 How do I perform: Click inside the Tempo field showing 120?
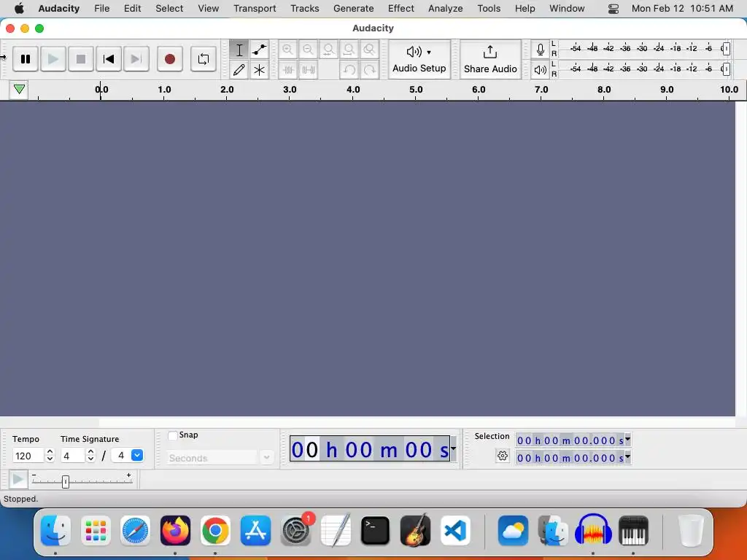(x=28, y=456)
